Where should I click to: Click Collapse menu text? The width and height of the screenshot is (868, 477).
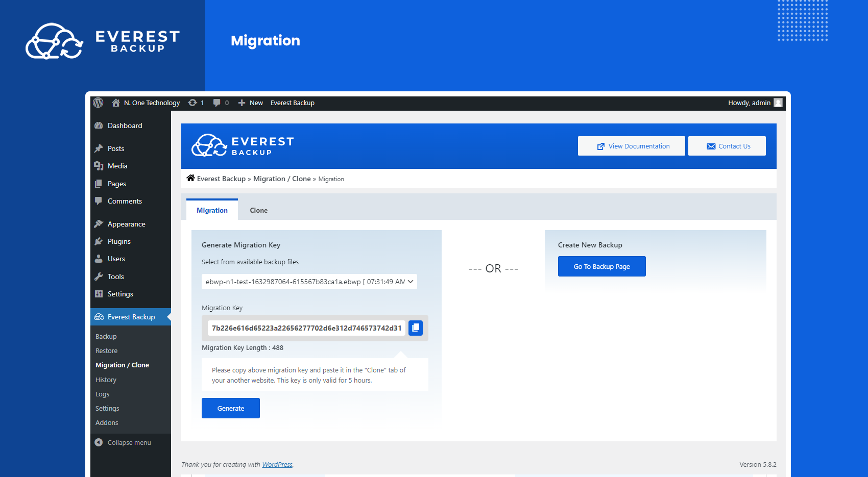point(129,442)
